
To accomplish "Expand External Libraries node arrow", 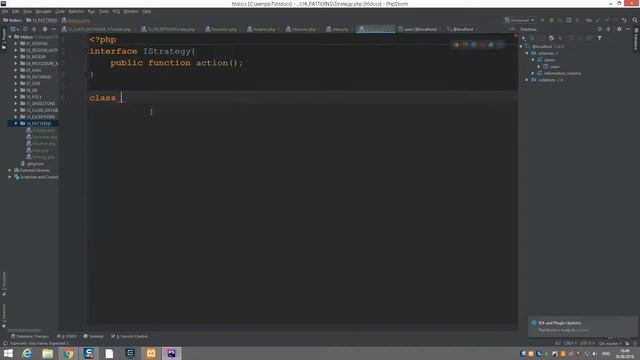I will tap(10, 170).
